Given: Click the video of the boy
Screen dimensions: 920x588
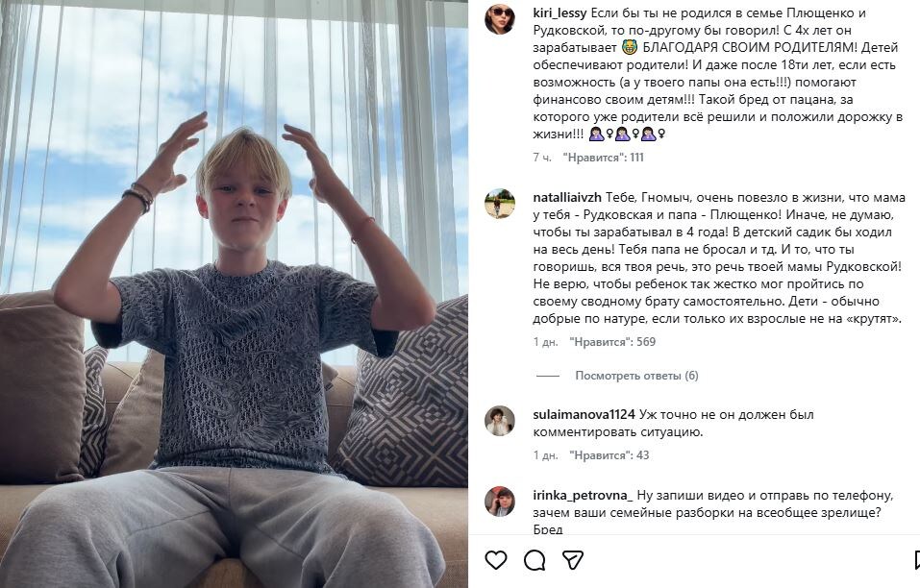Looking at the screenshot, I should tap(234, 294).
